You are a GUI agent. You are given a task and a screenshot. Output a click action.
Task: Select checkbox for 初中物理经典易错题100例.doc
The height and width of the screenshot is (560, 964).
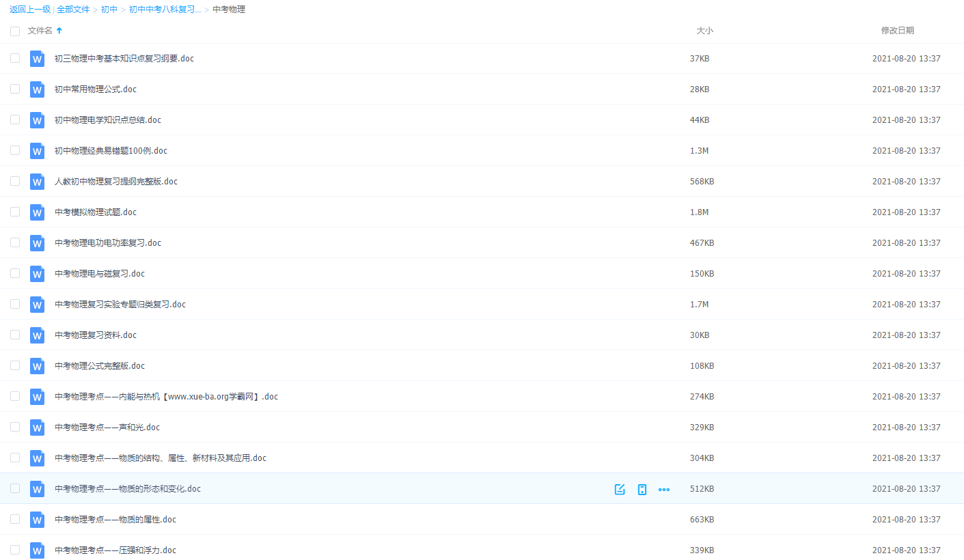tap(15, 151)
